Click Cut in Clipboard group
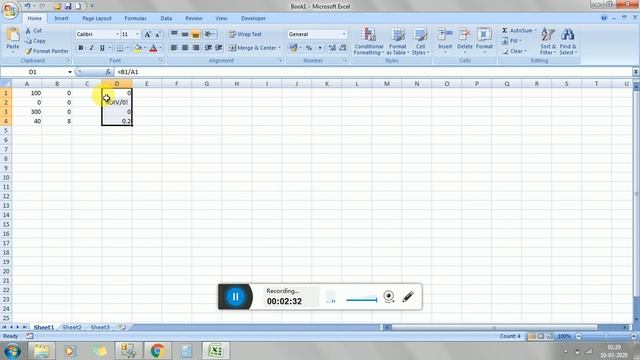The image size is (640, 360). click(33, 31)
